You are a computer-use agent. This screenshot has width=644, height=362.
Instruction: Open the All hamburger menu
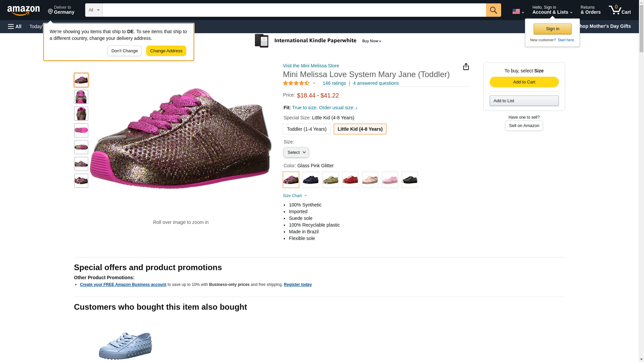[15, 26]
